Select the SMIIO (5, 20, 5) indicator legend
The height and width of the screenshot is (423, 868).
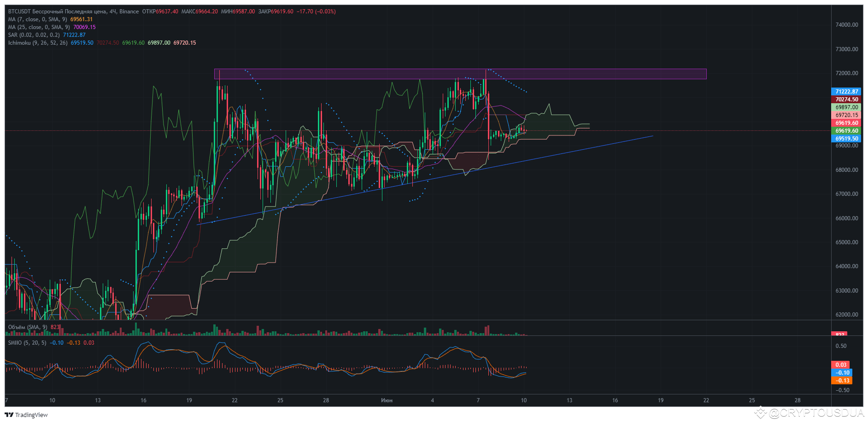pyautogui.click(x=27, y=343)
